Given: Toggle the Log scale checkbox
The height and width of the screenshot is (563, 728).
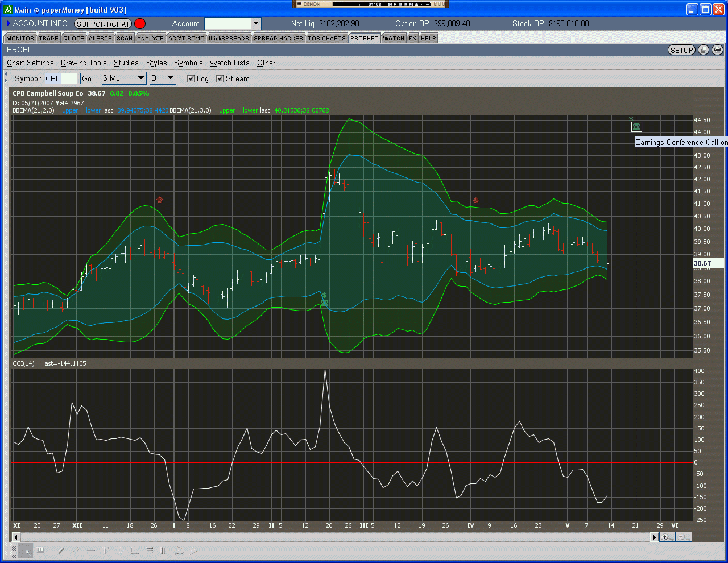Looking at the screenshot, I should pos(191,79).
